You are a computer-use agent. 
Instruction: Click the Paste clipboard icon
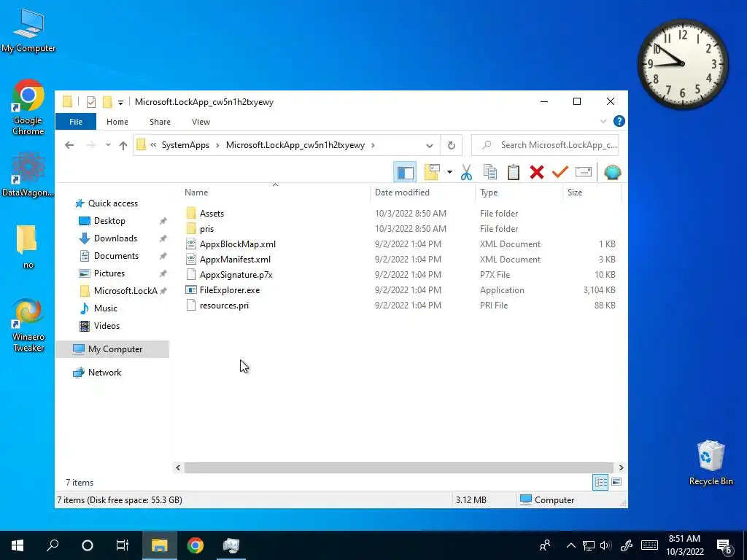(x=513, y=172)
